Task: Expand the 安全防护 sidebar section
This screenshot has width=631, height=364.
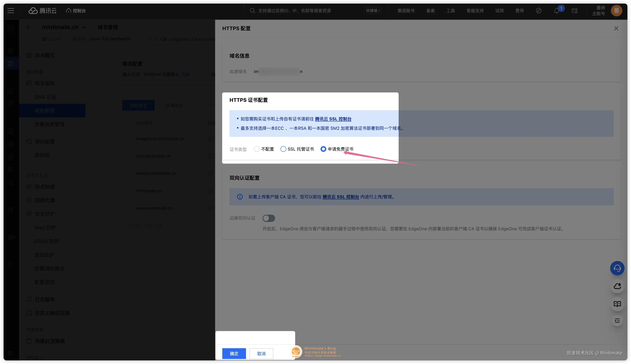Action: point(44,214)
